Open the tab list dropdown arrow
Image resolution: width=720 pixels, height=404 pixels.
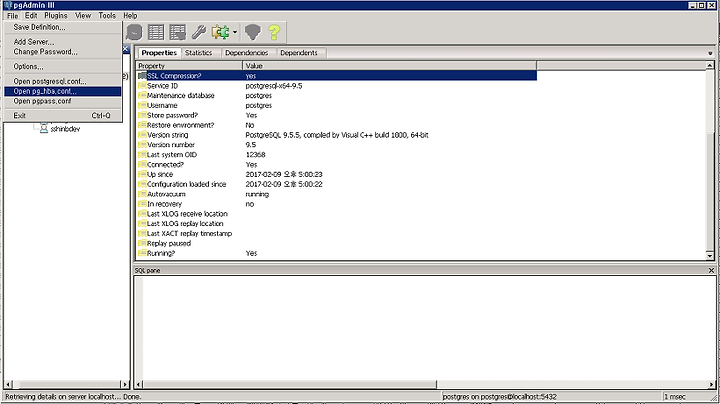point(710,53)
